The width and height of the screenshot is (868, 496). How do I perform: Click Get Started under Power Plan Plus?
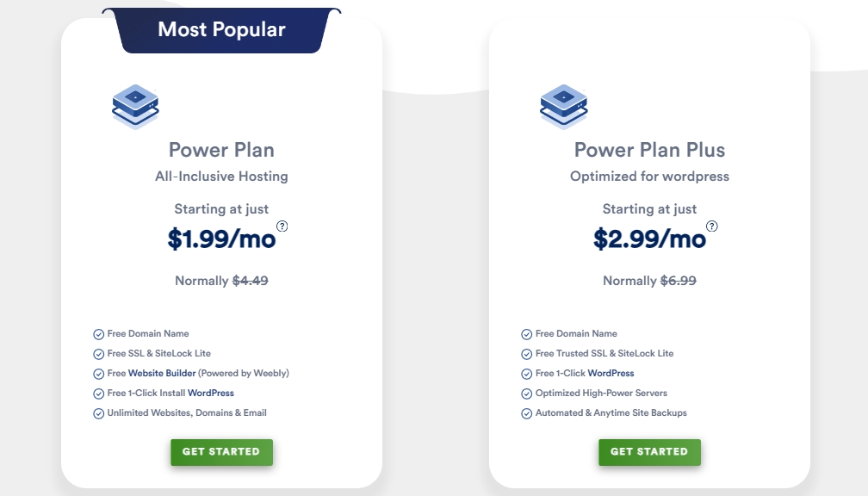click(649, 452)
